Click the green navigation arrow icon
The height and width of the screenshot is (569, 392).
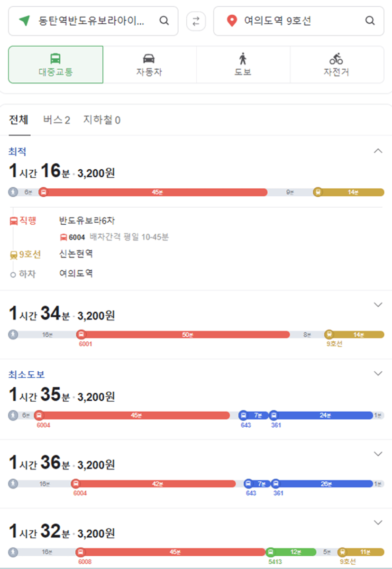(x=24, y=21)
